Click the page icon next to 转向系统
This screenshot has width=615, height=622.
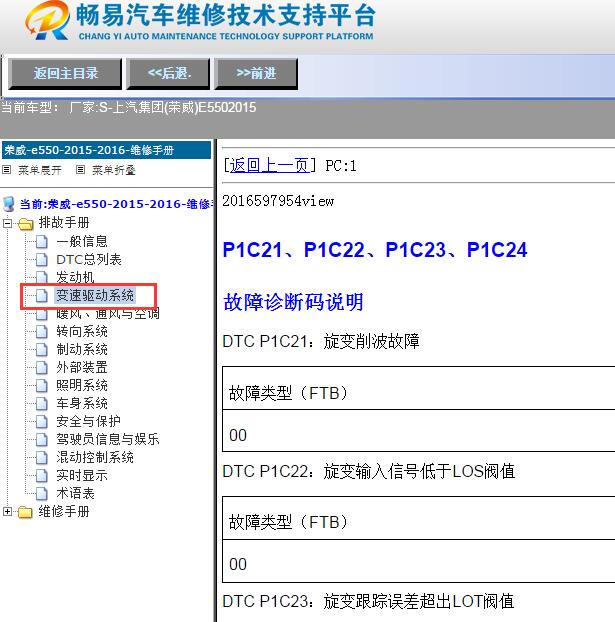41,332
